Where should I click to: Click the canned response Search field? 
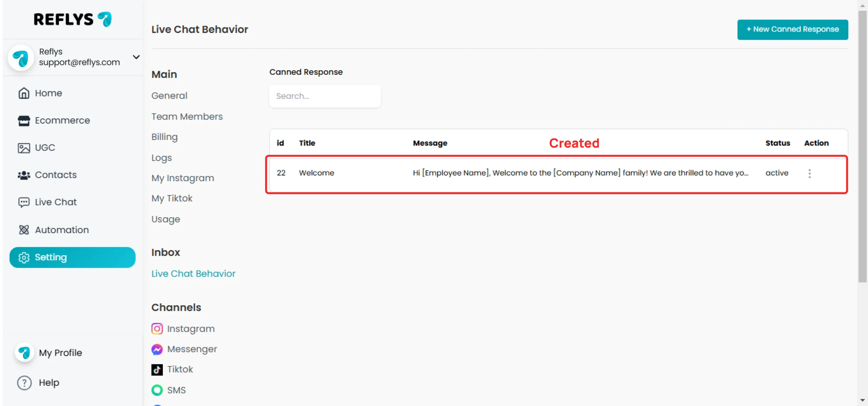[325, 96]
